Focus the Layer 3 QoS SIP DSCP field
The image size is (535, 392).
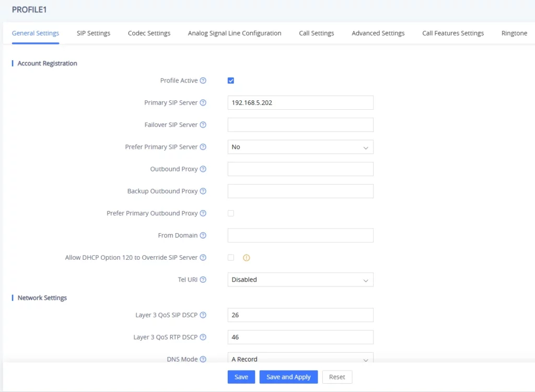(x=300, y=315)
